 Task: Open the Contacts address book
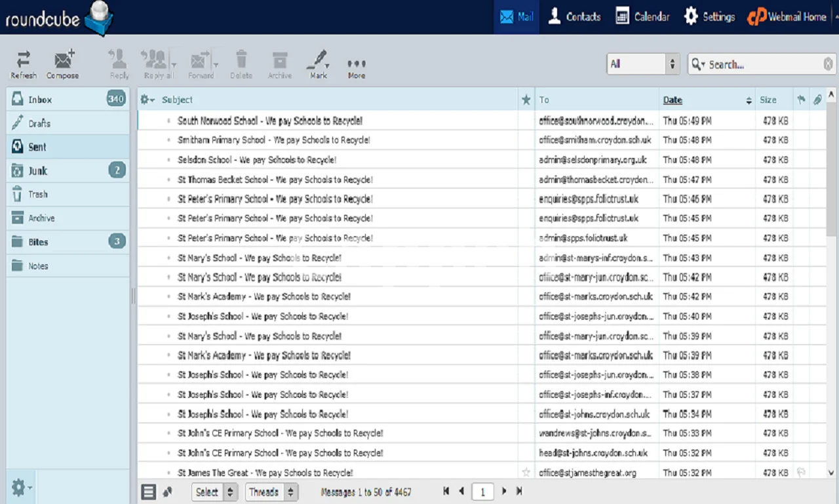(575, 17)
